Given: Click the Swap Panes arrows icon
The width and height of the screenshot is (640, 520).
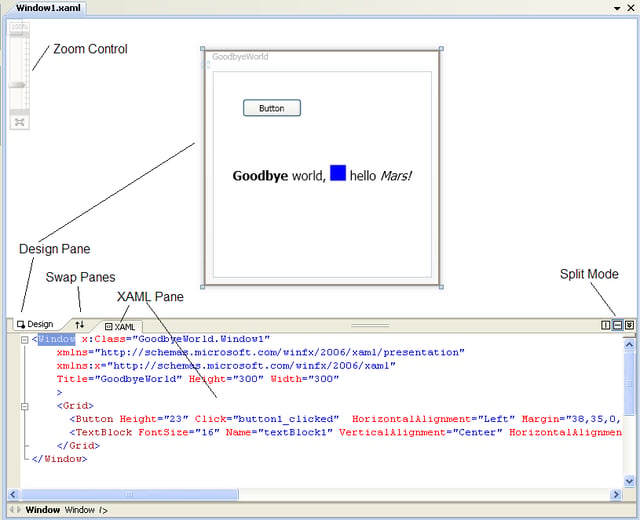Looking at the screenshot, I should (80, 324).
